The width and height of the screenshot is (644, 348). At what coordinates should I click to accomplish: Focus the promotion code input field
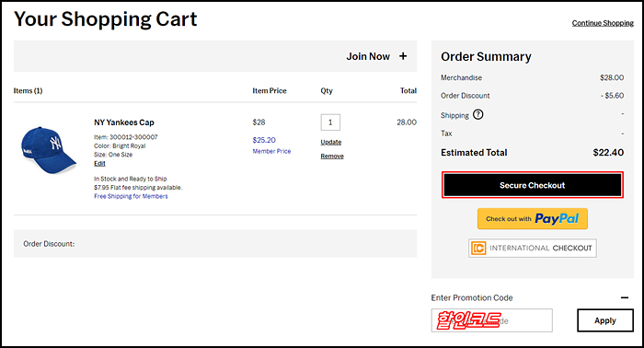pos(491,320)
